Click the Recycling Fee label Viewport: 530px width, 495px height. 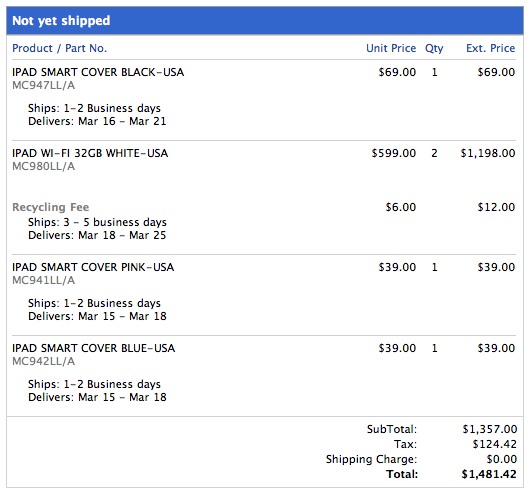[51, 207]
